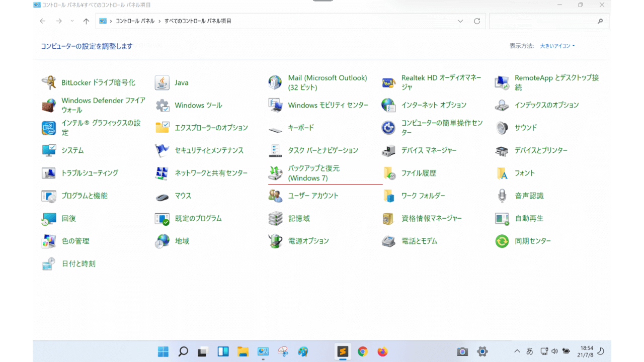Open the デバイス マネージャー icon

388,150
